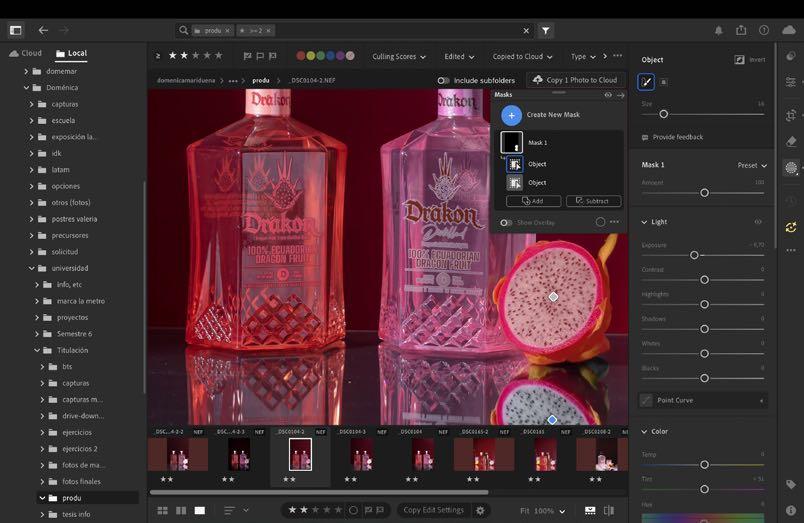Click Copy 1 Photo to Cloud

click(x=575, y=80)
